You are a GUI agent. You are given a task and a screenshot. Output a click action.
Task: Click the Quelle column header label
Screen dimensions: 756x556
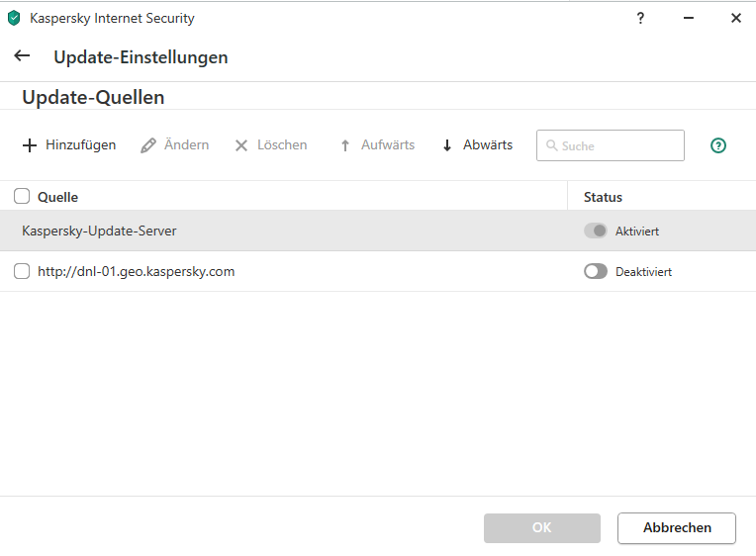(57, 197)
